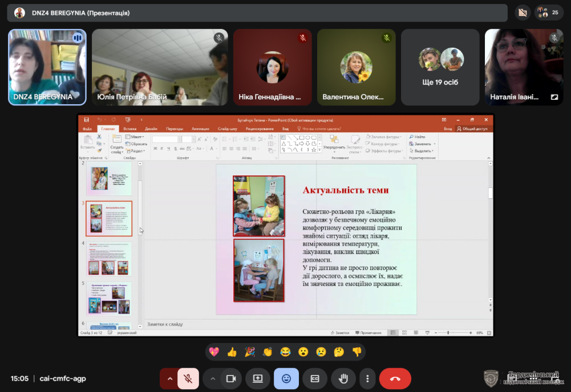Open the 'Вставка' ribbon tab
This screenshot has width=571, height=392.
coord(129,129)
